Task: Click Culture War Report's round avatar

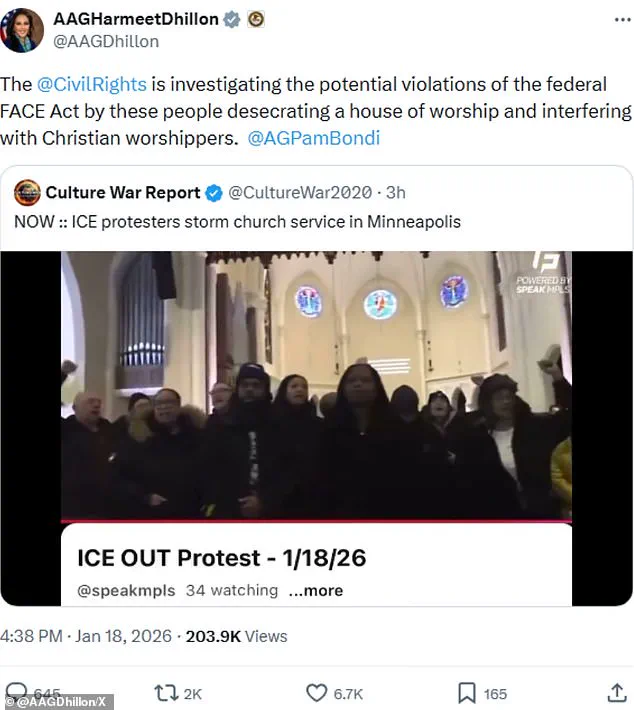Action: pyautogui.click(x=27, y=192)
